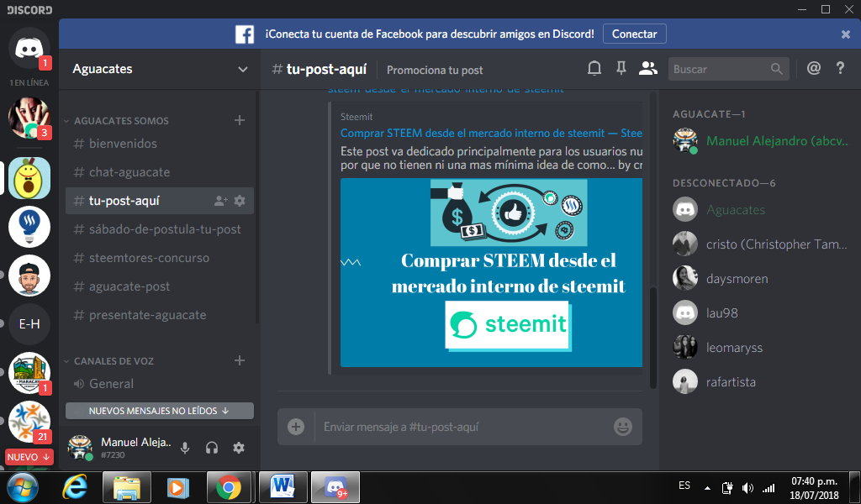Click NUEVOS MENSAJES NO LEÍDOS bar
This screenshot has height=504, width=861.
(159, 411)
